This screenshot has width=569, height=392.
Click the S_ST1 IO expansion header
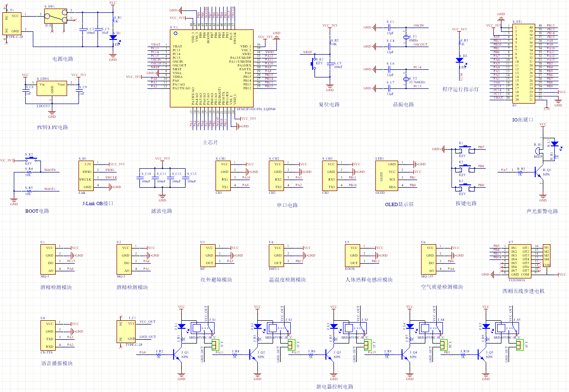pos(523,63)
